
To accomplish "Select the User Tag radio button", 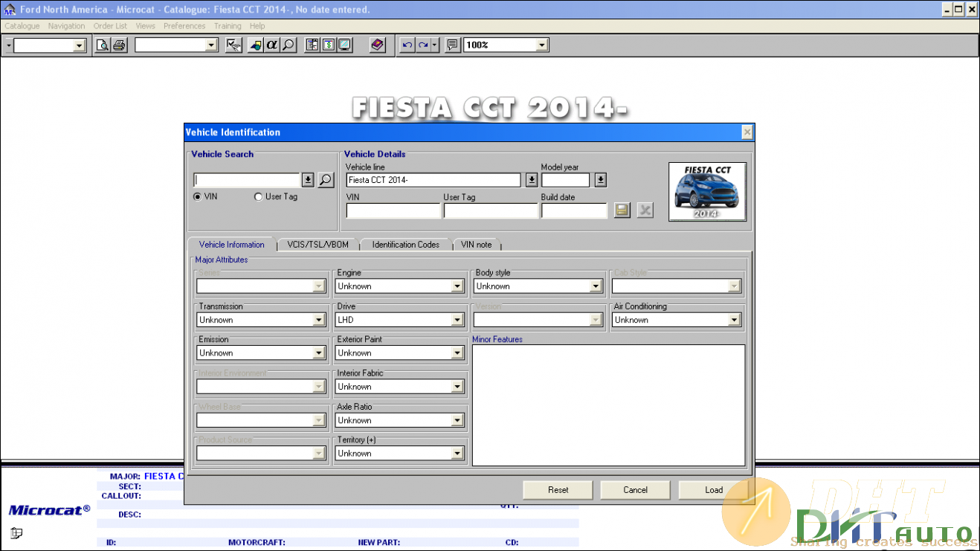I will (258, 197).
